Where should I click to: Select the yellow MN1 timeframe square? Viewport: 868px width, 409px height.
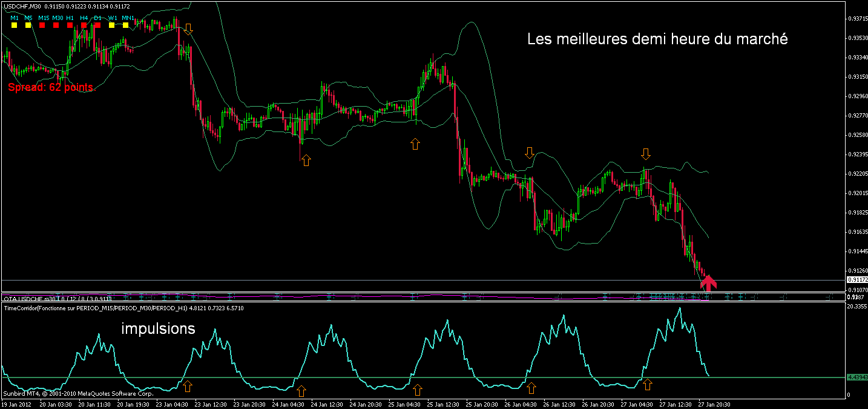pos(127,25)
